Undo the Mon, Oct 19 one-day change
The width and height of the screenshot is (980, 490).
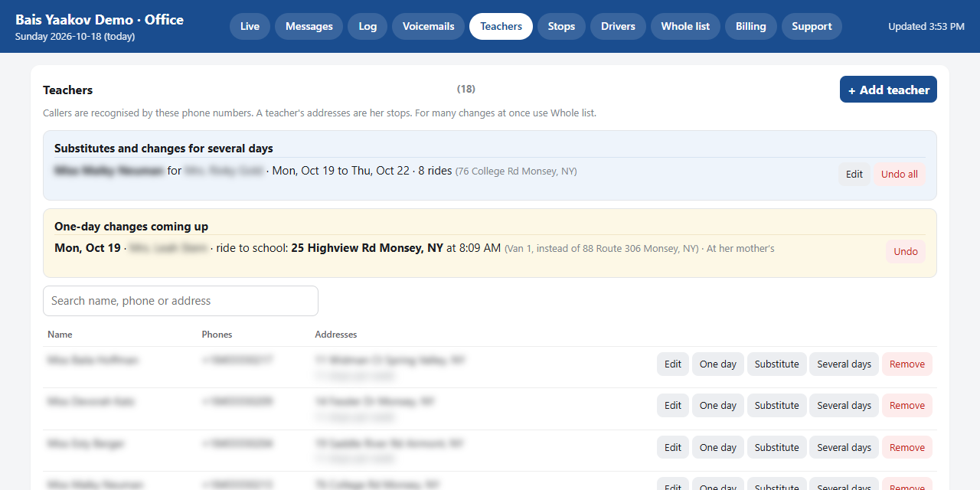[906, 251]
